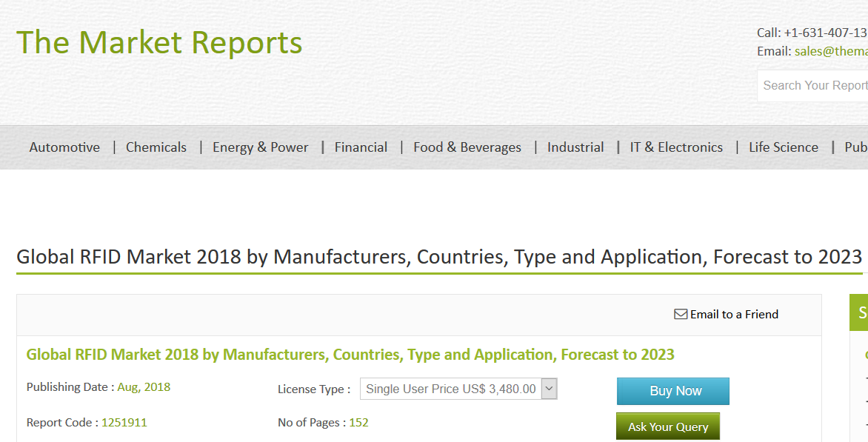The height and width of the screenshot is (442, 868).
Task: Click the report code 1251911
Action: [x=124, y=423]
